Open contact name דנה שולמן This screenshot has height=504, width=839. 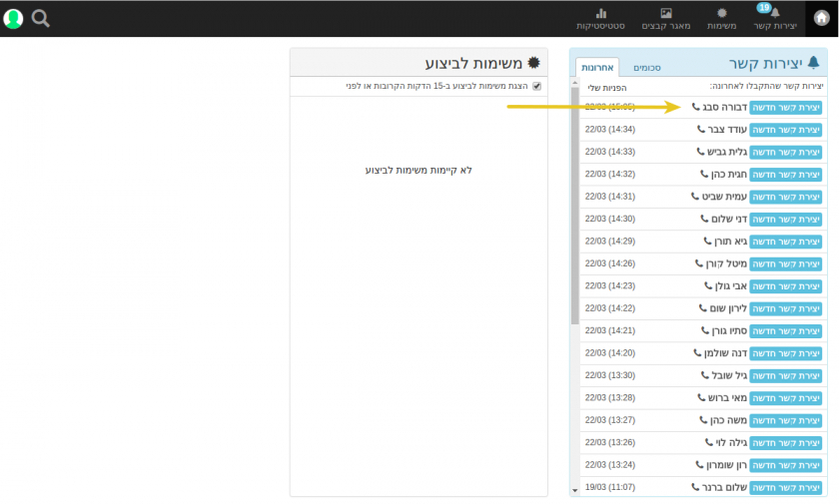[725, 353]
